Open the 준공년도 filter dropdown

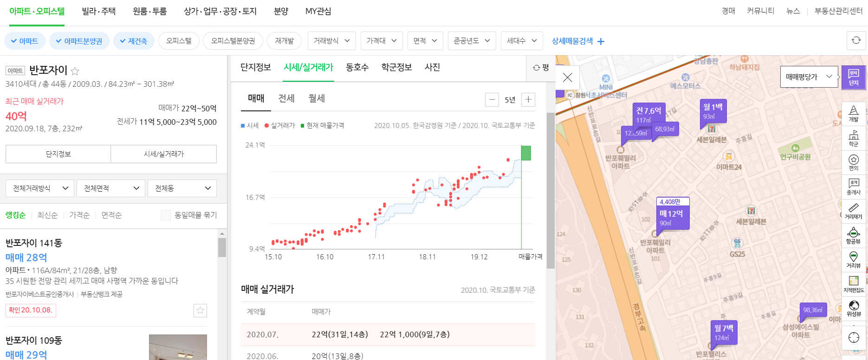click(x=472, y=41)
